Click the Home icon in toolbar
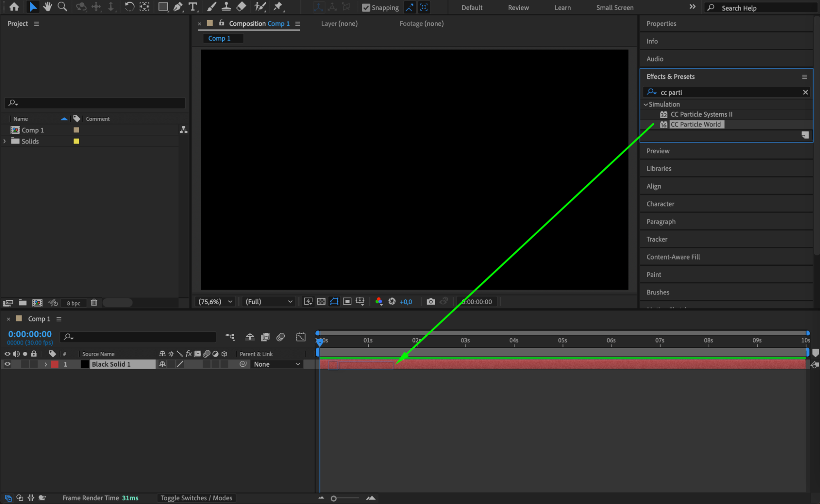The image size is (820, 504). [x=14, y=7]
